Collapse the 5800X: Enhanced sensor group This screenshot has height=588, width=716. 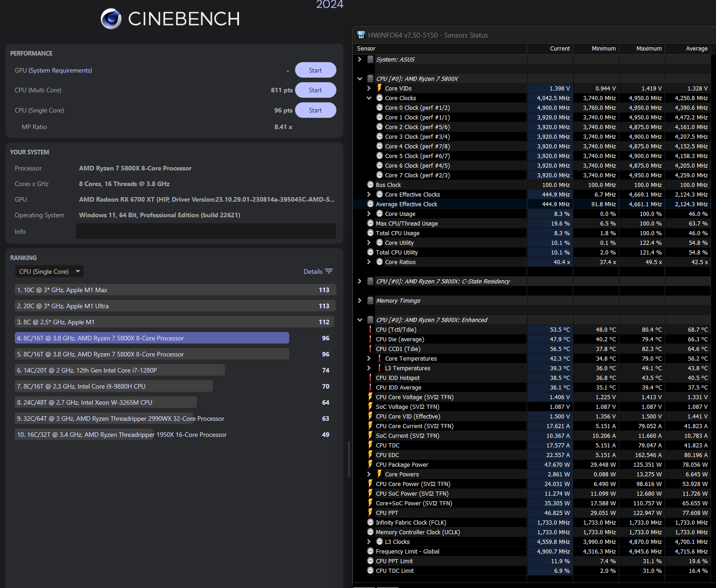[360, 320]
